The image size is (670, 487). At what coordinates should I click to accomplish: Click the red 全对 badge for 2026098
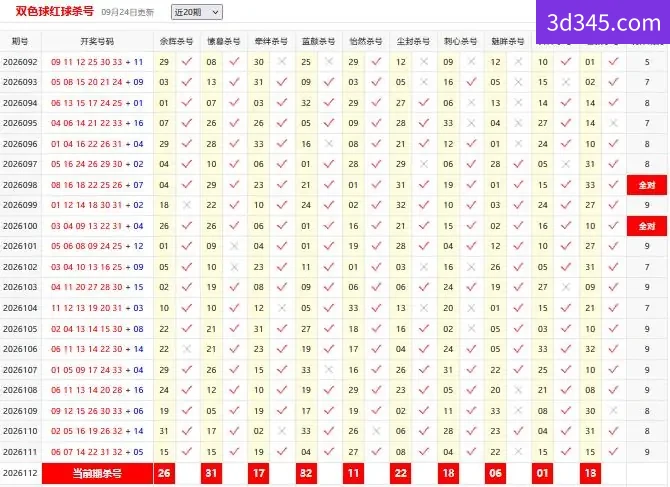coord(647,185)
